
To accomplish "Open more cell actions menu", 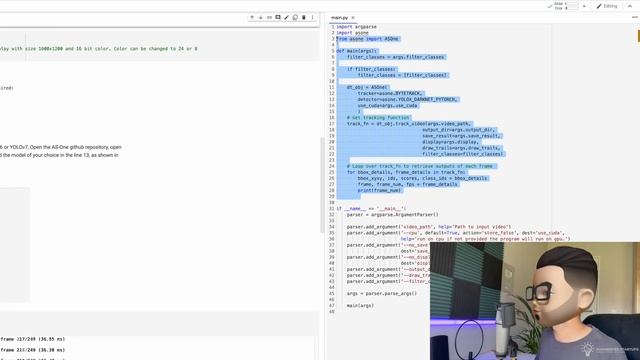I will (x=313, y=18).
